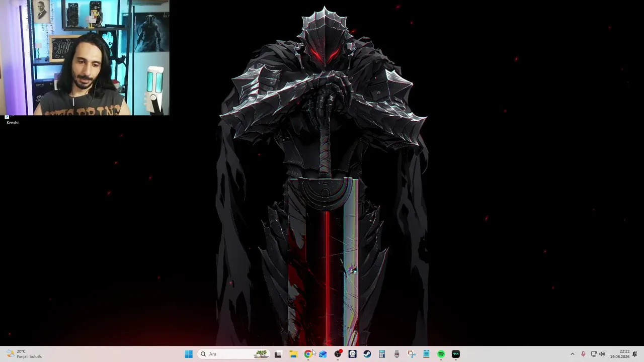This screenshot has height=362, width=644.
Task: Expand the hidden system tray icons
Action: (572, 354)
